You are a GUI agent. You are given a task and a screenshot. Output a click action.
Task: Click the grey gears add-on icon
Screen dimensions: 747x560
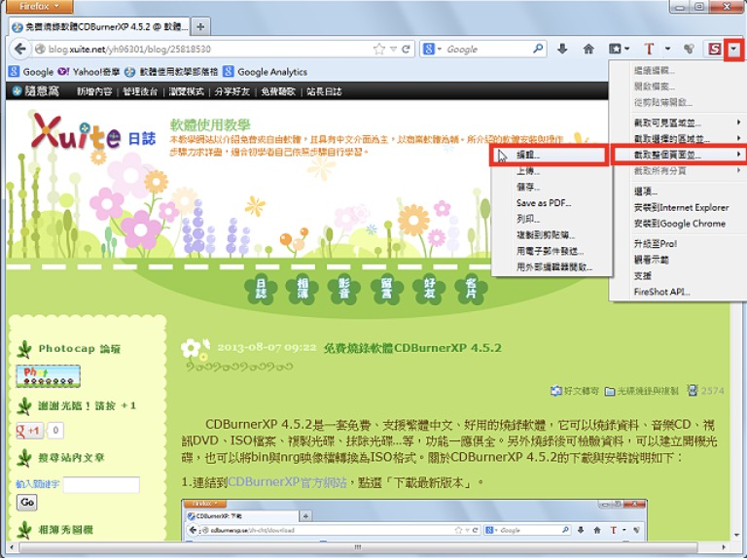click(x=688, y=49)
